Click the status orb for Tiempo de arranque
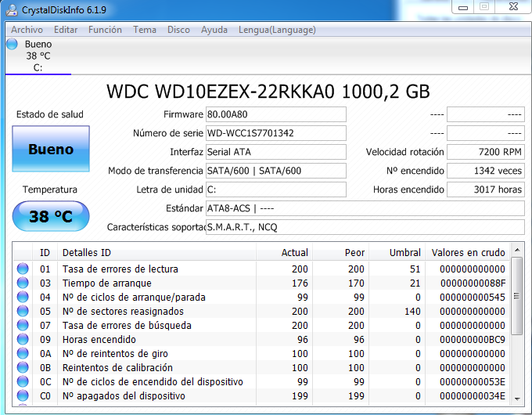The width and height of the screenshot is (532, 415). pos(23,283)
